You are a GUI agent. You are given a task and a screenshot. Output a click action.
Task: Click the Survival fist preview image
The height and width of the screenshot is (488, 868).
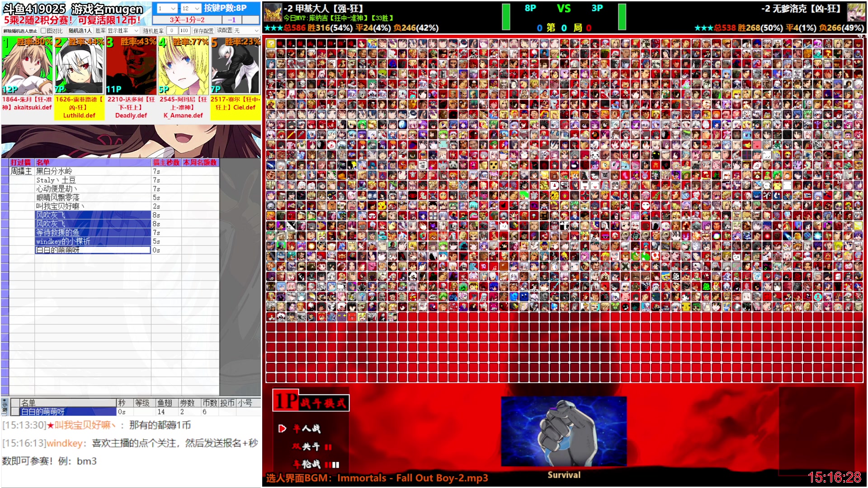coord(564,432)
